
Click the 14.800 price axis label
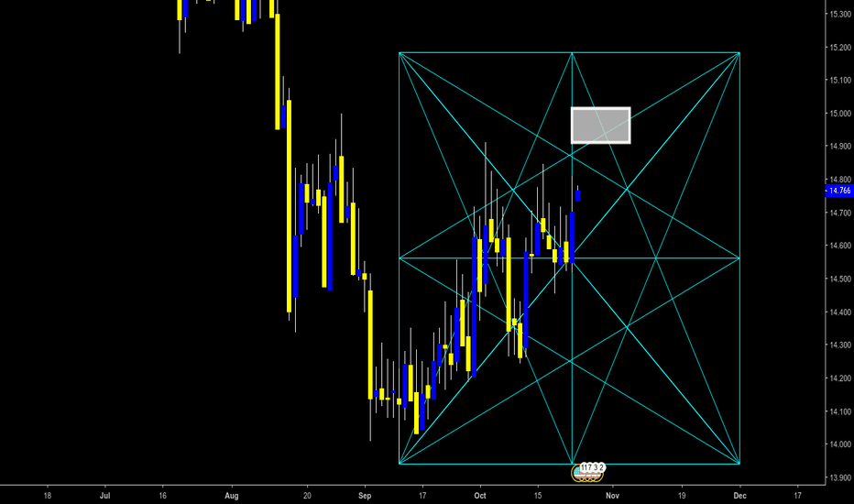840,180
